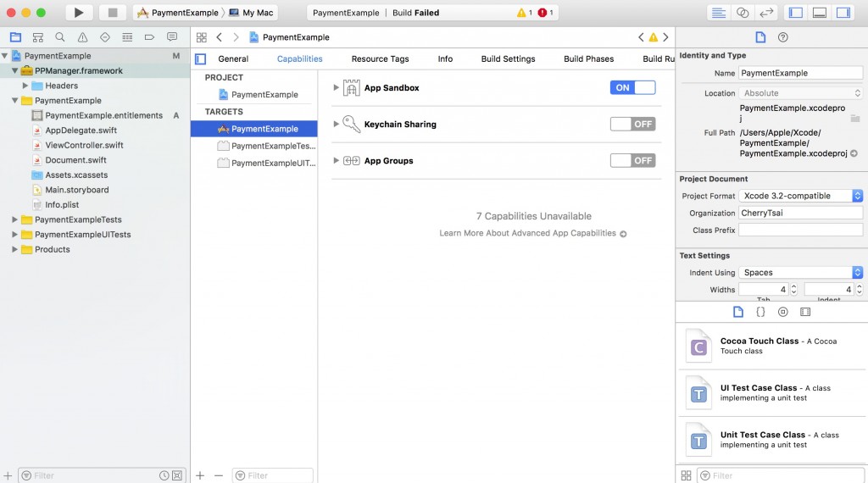This screenshot has width=868, height=483.
Task: Stop the running build
Action: (113, 12)
